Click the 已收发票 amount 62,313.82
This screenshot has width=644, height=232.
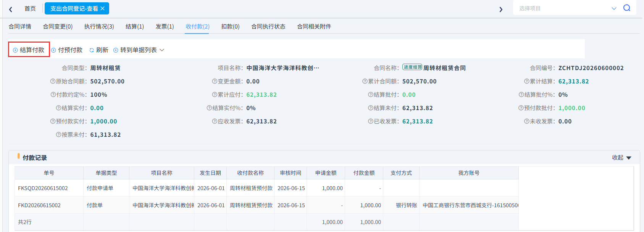(x=418, y=122)
